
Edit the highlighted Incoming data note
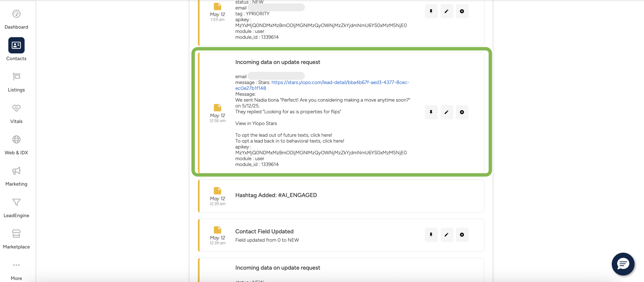tap(446, 112)
